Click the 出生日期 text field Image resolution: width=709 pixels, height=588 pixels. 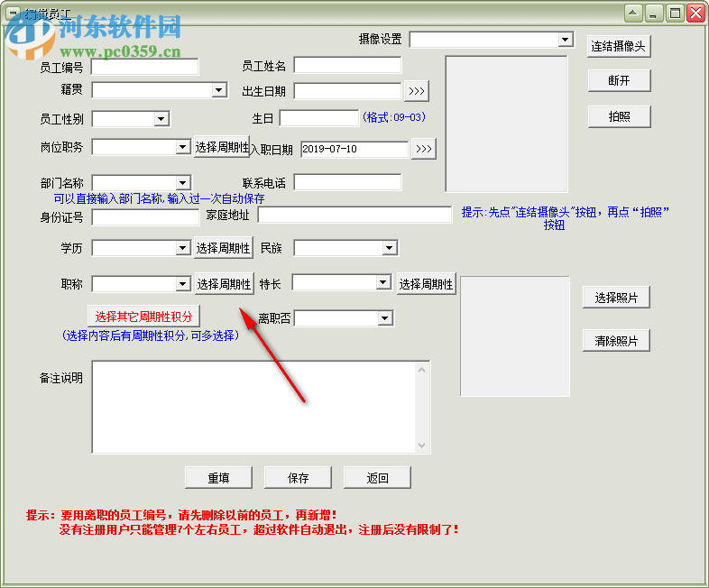[347, 91]
